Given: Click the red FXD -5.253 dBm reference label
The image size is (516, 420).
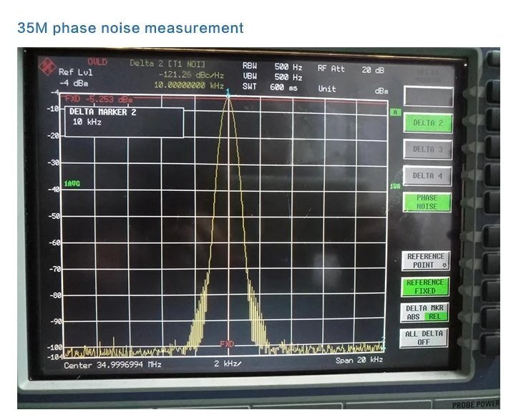Looking at the screenshot, I should click(99, 99).
